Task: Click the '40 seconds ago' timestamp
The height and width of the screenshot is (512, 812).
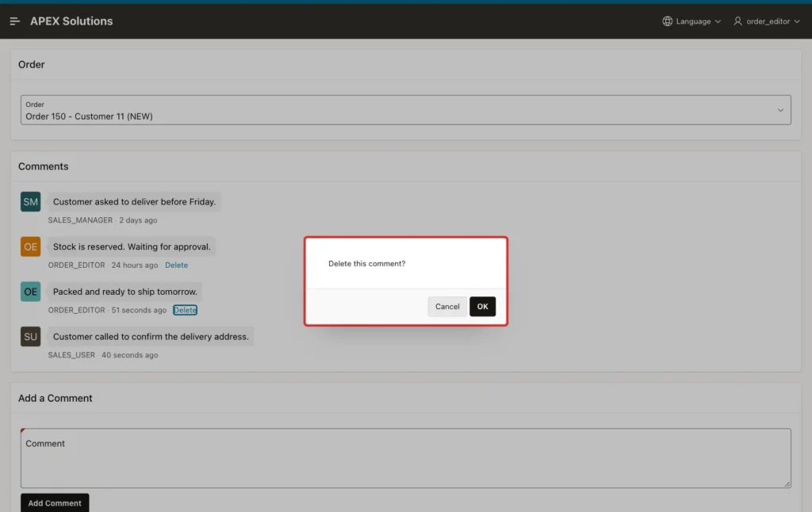Action: click(129, 355)
